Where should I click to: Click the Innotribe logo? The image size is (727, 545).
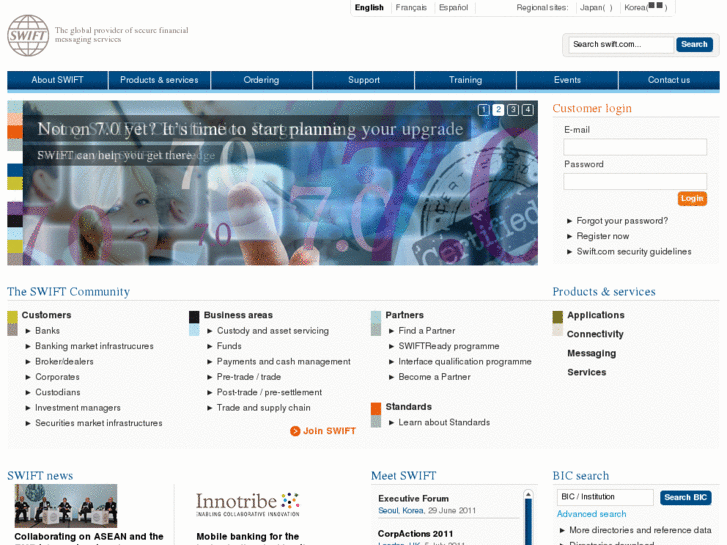[x=248, y=504]
